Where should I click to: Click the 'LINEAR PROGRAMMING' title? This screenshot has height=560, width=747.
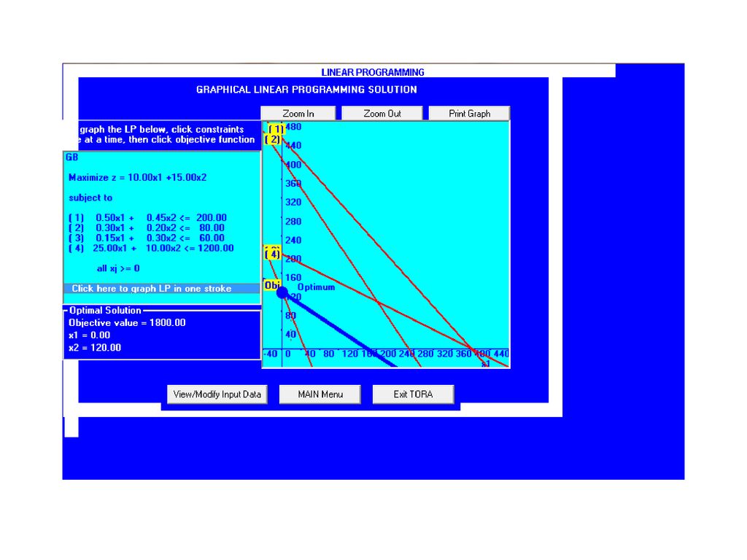pos(373,72)
